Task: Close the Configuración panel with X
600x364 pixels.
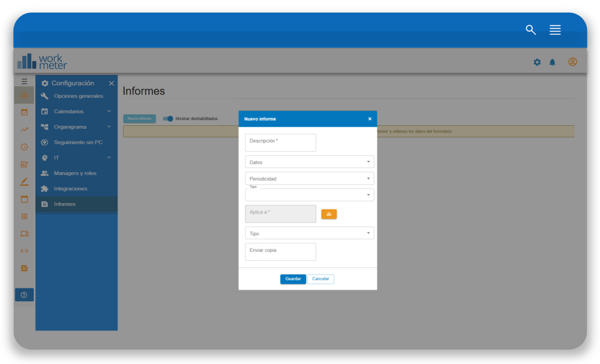Action: (x=111, y=83)
